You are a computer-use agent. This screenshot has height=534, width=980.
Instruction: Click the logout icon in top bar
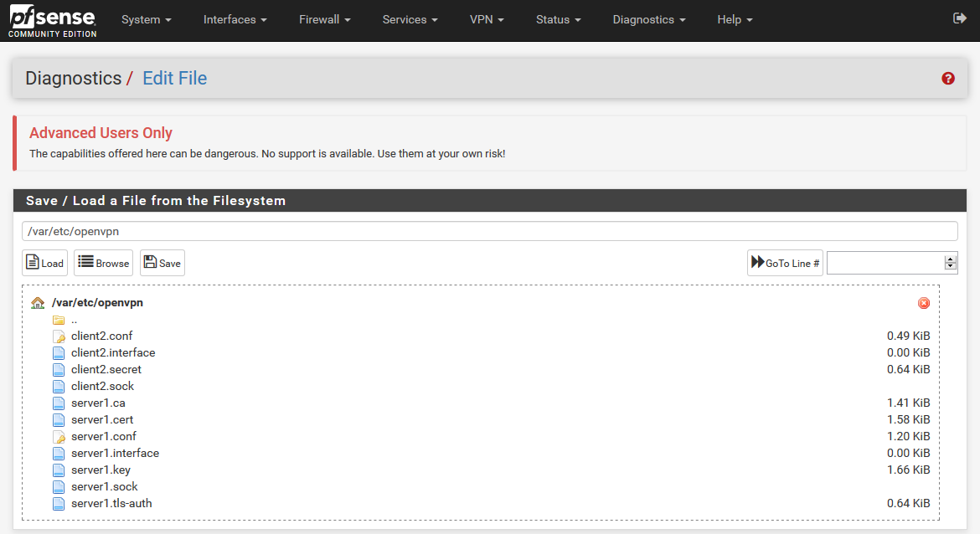click(x=960, y=18)
